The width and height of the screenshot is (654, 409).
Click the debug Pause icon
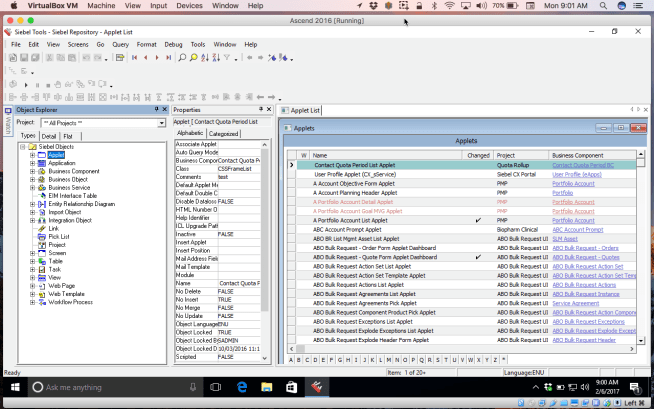tap(37, 85)
